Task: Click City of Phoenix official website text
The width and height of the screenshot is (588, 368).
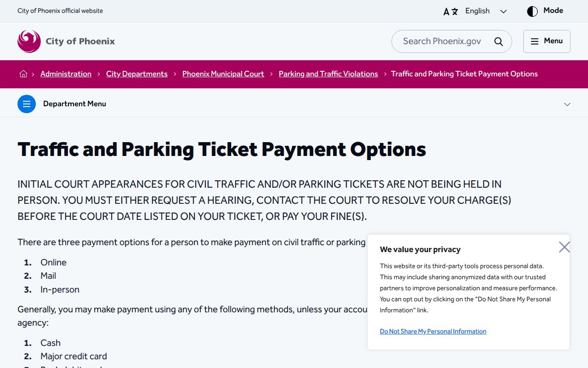Action: pos(60,11)
